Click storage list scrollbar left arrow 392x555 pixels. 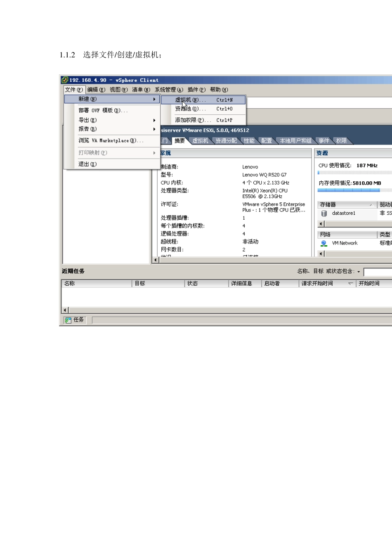[321, 224]
